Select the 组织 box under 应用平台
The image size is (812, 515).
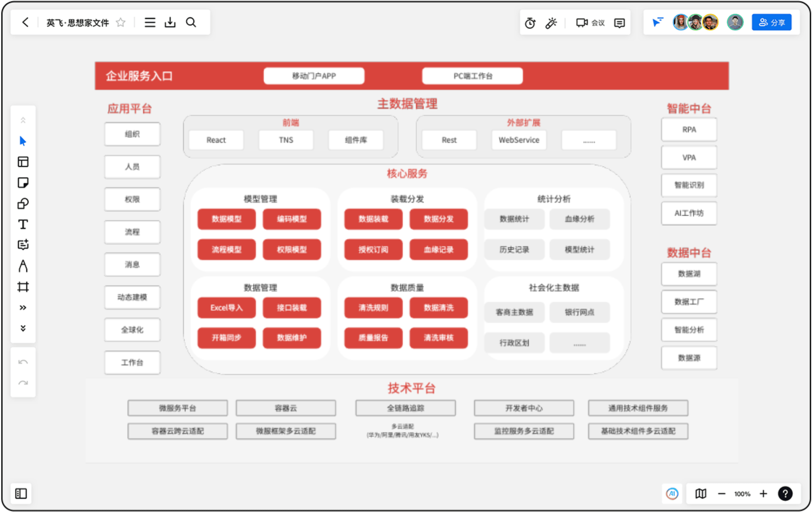coord(132,134)
